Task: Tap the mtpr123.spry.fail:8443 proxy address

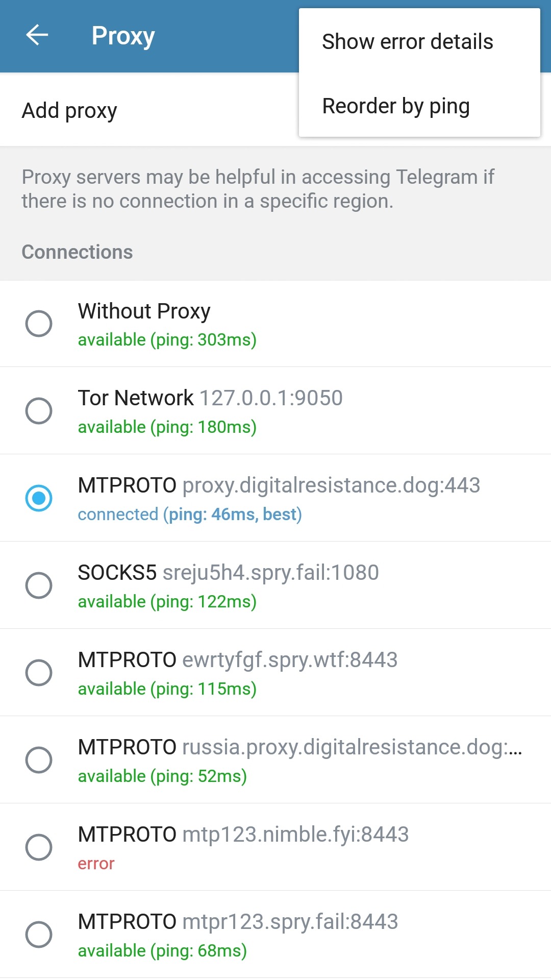Action: pos(290,922)
